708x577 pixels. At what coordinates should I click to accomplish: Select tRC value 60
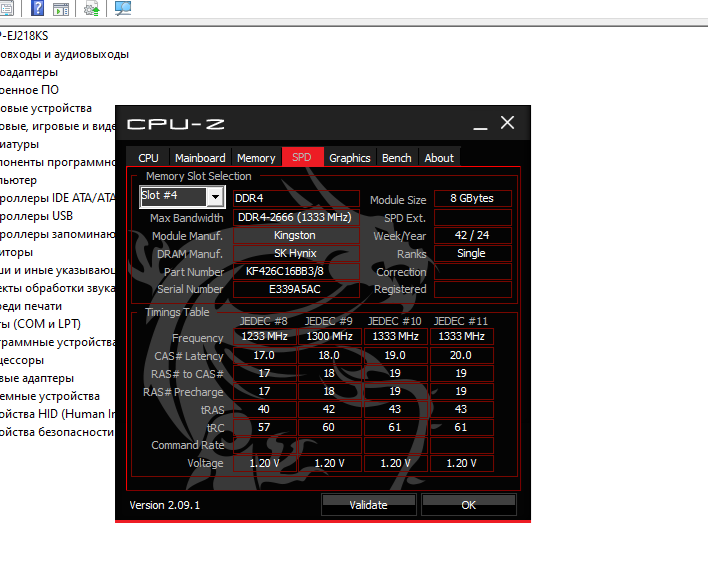click(x=330, y=428)
